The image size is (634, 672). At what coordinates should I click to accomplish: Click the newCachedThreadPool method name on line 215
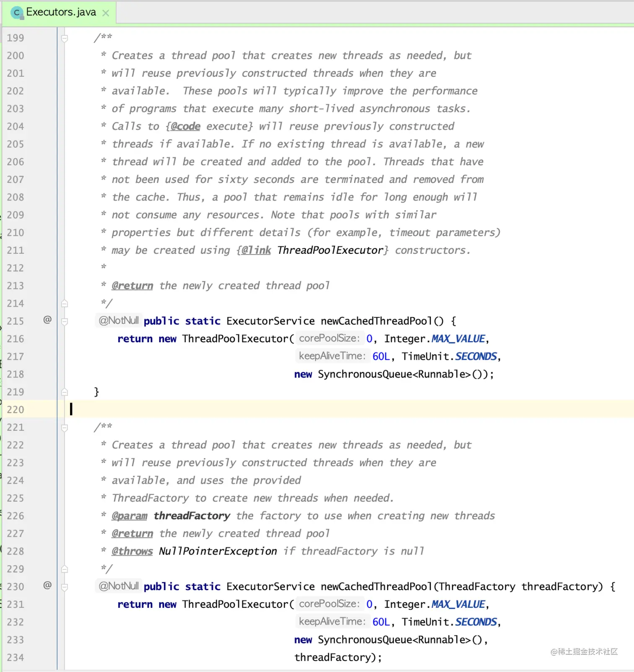[x=376, y=321]
